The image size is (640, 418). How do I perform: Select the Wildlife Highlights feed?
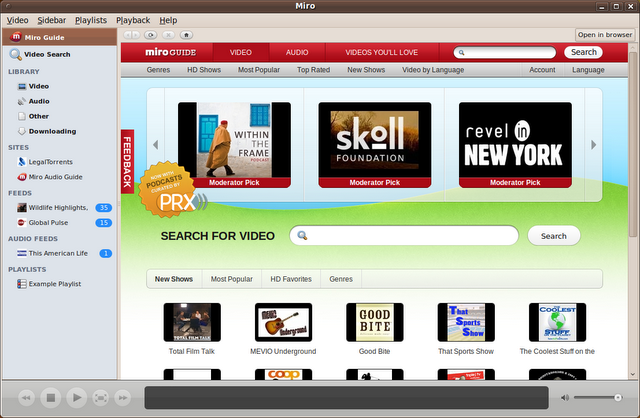coord(59,208)
